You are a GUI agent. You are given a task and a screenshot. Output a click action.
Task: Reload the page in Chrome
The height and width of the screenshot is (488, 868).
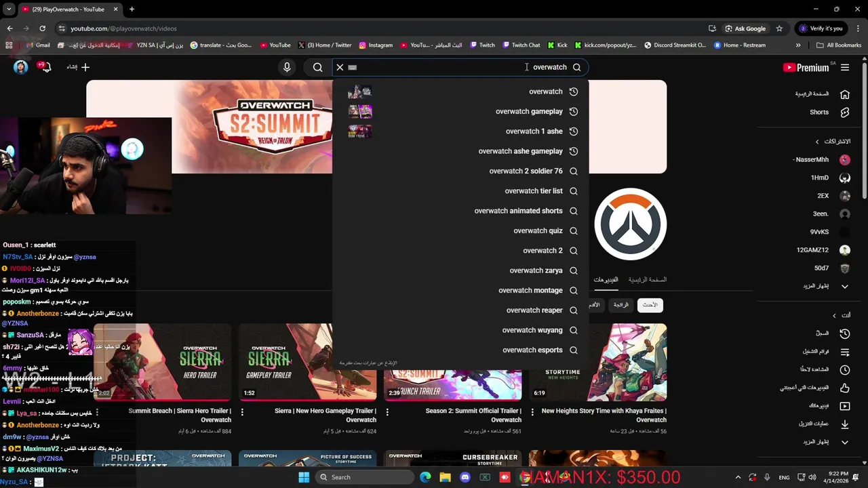(42, 28)
